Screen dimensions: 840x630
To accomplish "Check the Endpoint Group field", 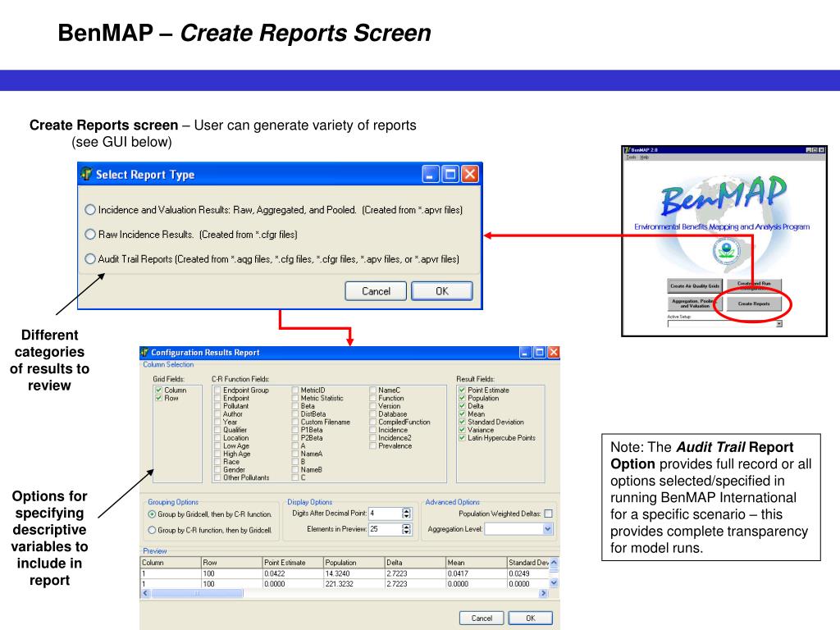I will point(217,390).
